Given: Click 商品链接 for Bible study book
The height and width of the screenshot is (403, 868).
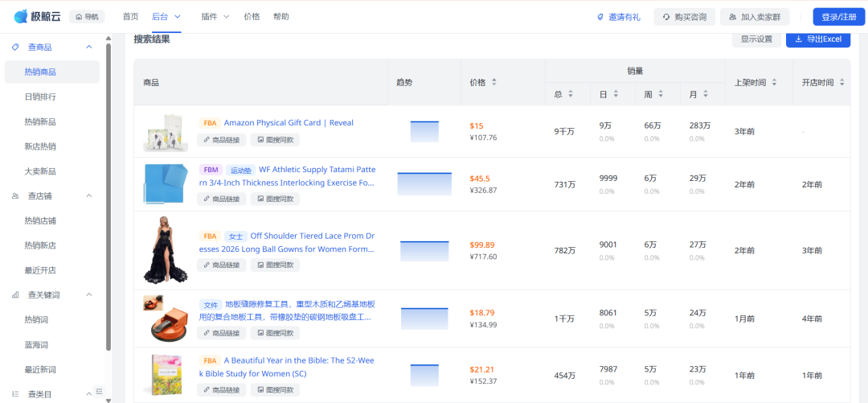Looking at the screenshot, I should pos(222,389).
